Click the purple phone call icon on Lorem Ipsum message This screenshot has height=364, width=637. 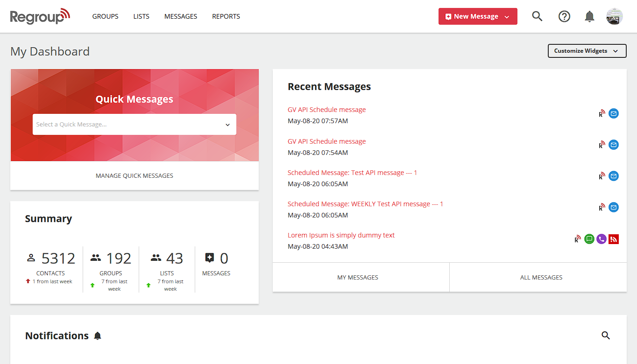pyautogui.click(x=601, y=238)
